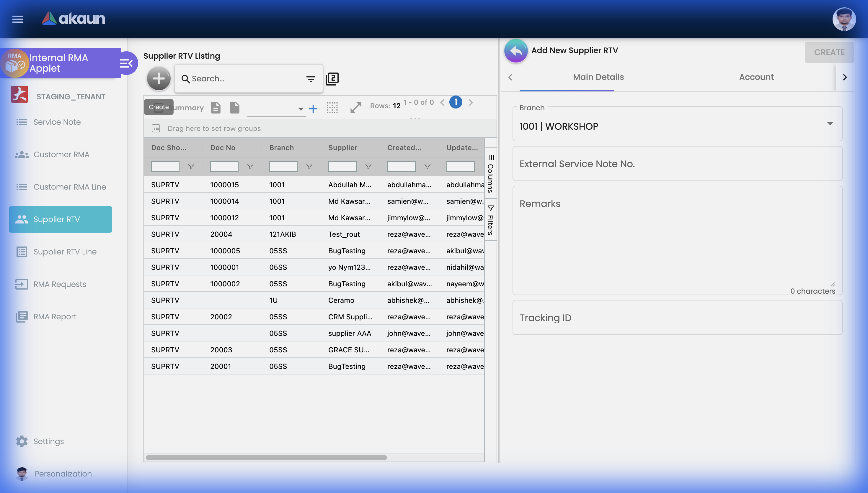
Task: Select Supplier RTV Line in sidebar
Action: tap(64, 252)
